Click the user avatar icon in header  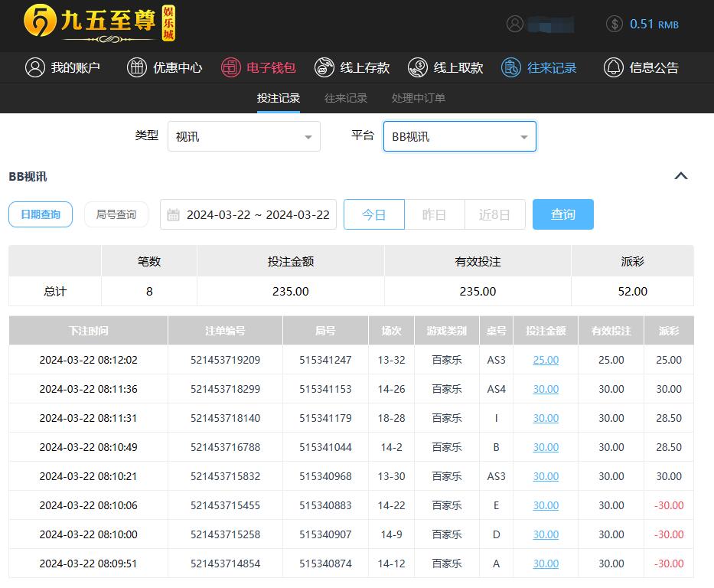point(515,24)
